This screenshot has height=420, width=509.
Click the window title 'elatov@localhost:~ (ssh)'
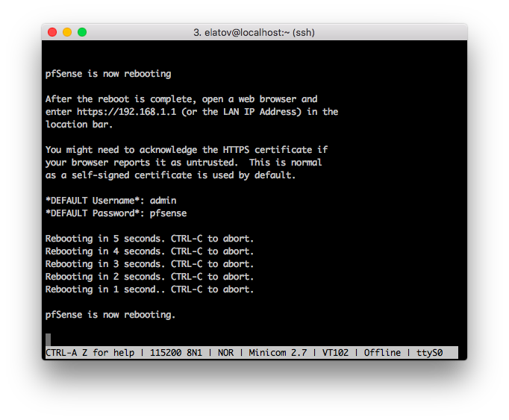(x=260, y=33)
